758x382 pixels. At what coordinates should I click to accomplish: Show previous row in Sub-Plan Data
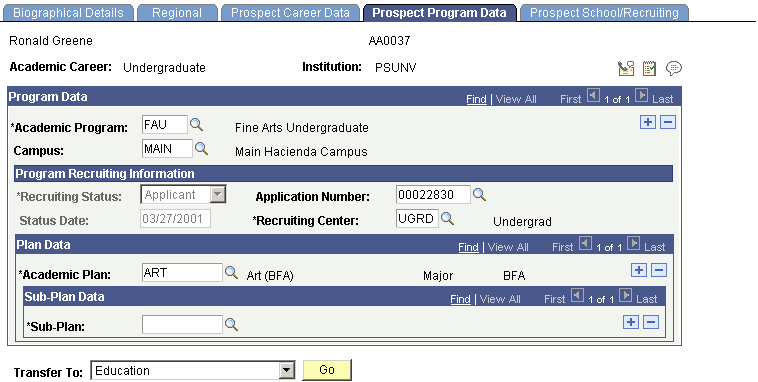pyautogui.click(x=577, y=295)
